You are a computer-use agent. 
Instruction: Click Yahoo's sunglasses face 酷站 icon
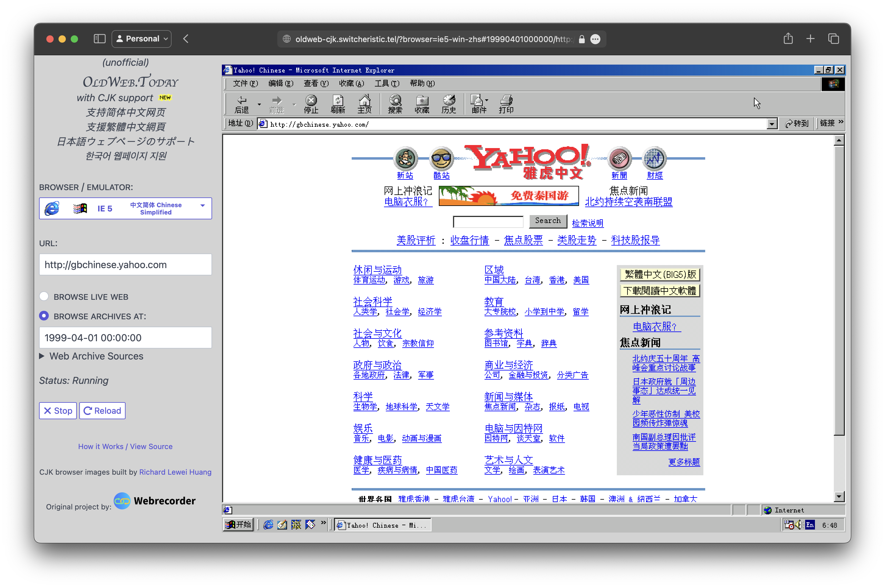(x=441, y=159)
